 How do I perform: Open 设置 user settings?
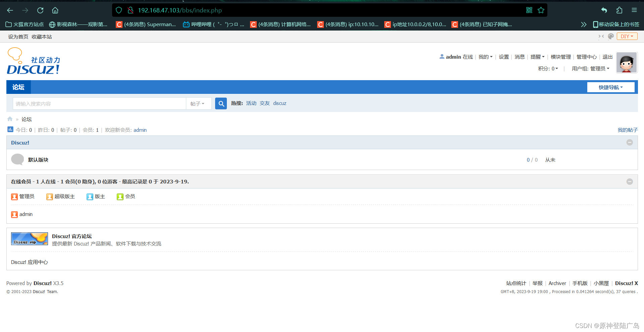504,57
